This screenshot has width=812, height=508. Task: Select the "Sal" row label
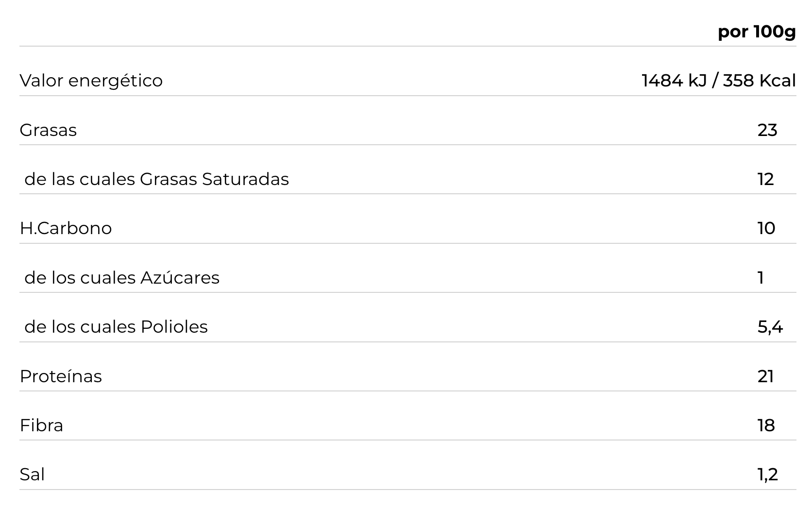click(32, 474)
